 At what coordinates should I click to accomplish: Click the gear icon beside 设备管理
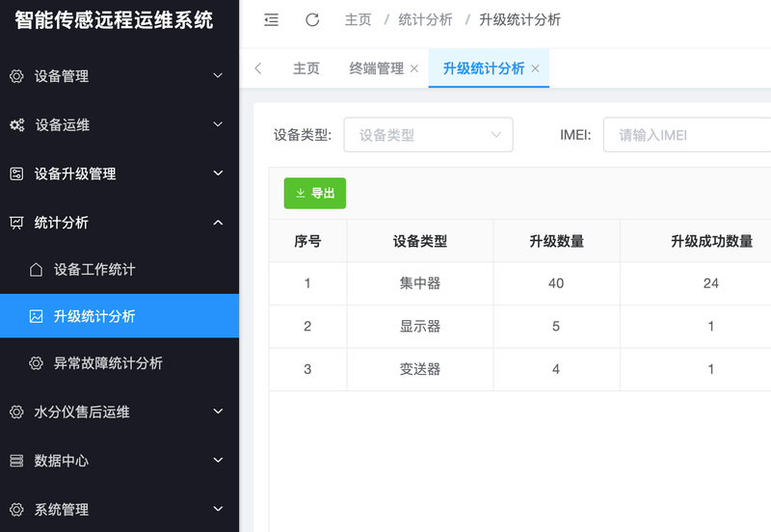pos(16,76)
